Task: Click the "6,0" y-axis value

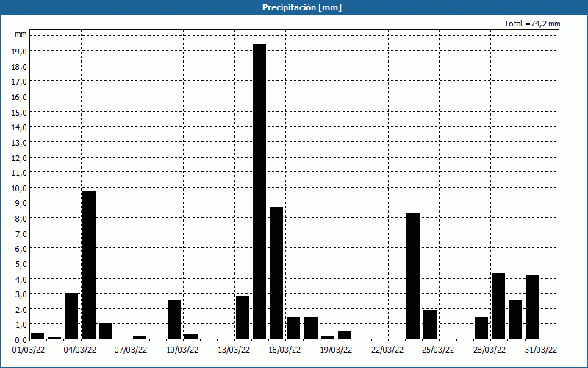Action: click(21, 249)
